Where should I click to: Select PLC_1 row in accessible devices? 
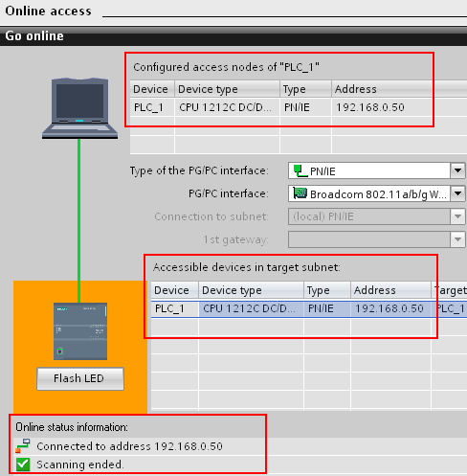coord(309,308)
